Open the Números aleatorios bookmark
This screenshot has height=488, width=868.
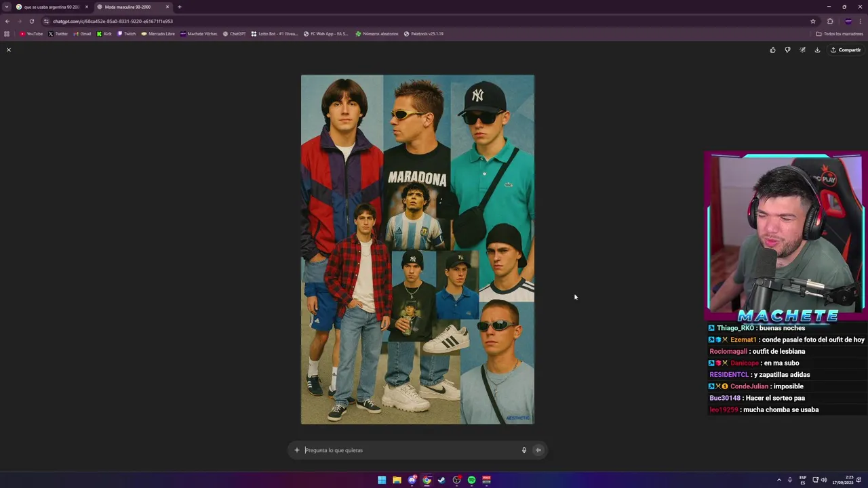coord(377,33)
